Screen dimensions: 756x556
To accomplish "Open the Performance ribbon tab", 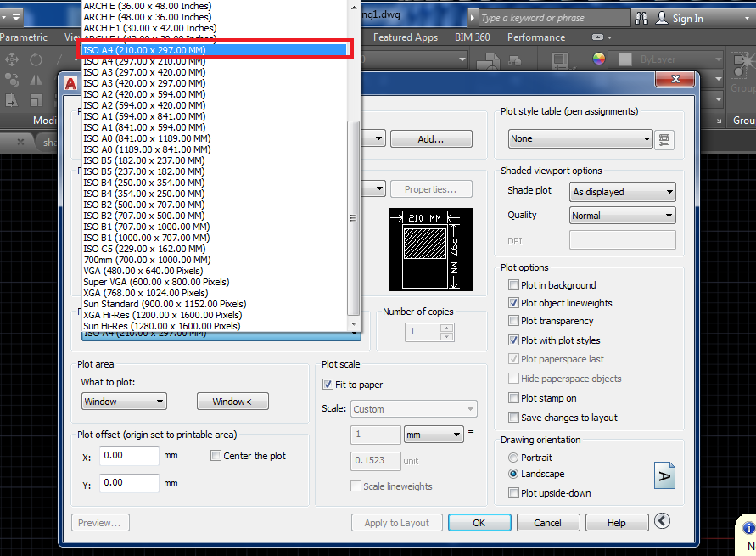I will coord(536,37).
